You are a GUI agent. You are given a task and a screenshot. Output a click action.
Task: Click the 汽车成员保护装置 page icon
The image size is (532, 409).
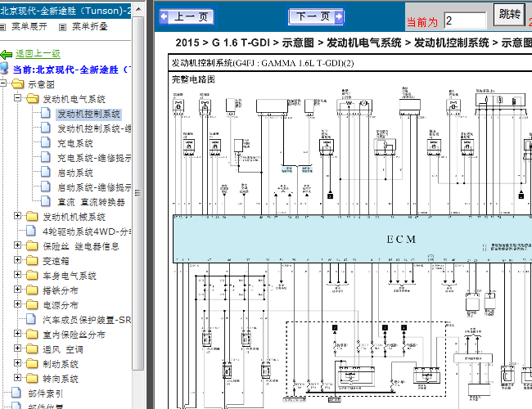(31, 319)
